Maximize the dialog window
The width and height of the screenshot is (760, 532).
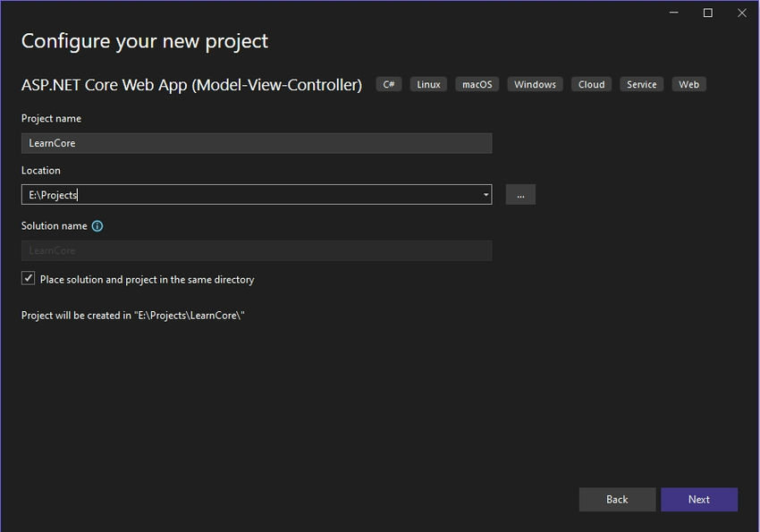(x=707, y=13)
